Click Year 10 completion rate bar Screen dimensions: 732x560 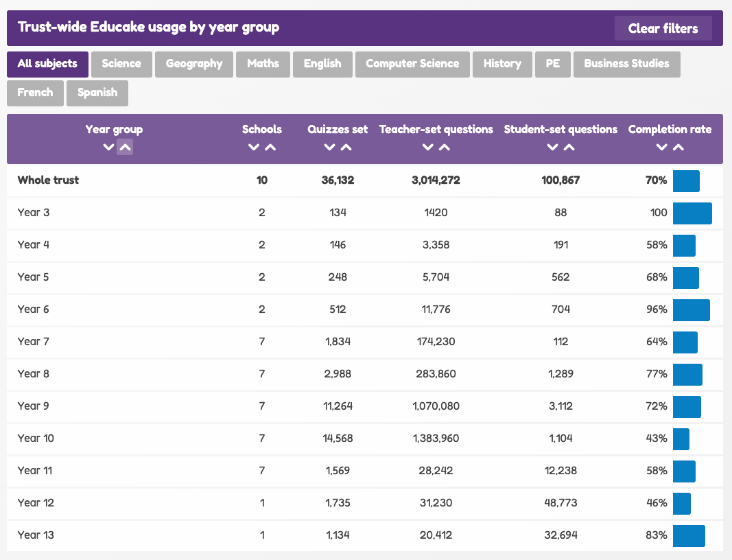pos(681,439)
